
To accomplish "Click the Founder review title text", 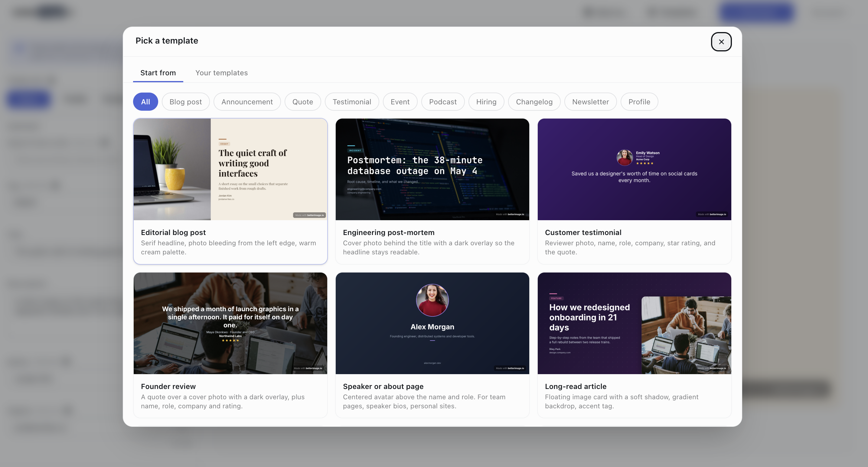I will [168, 387].
